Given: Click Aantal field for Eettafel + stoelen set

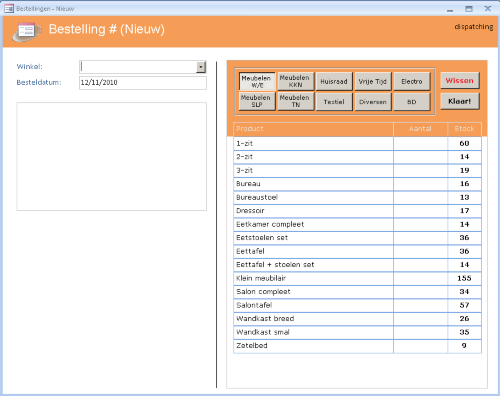Looking at the screenshot, I should tap(420, 265).
